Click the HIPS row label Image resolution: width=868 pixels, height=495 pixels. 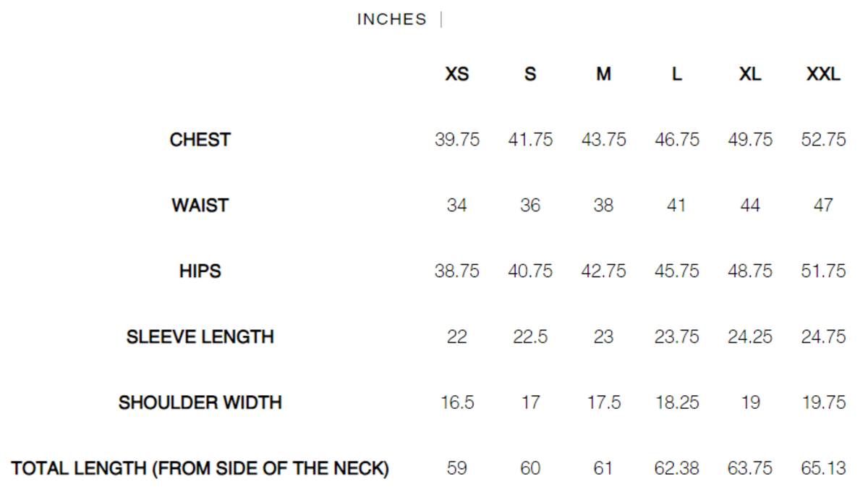[200, 271]
